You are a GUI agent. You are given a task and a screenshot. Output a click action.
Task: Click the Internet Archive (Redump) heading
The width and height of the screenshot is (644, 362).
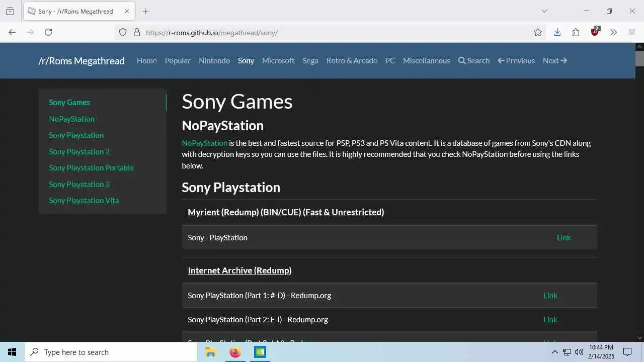point(239,270)
